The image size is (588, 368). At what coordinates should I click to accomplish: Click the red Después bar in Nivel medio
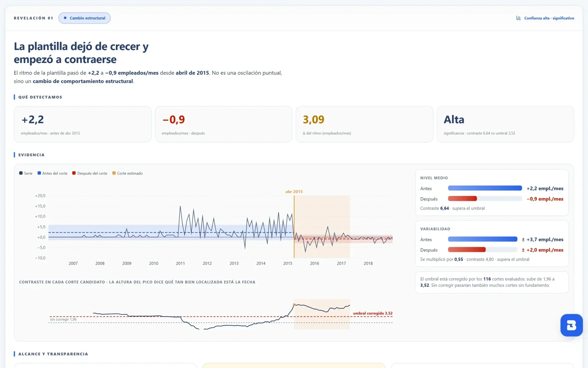[462, 199]
